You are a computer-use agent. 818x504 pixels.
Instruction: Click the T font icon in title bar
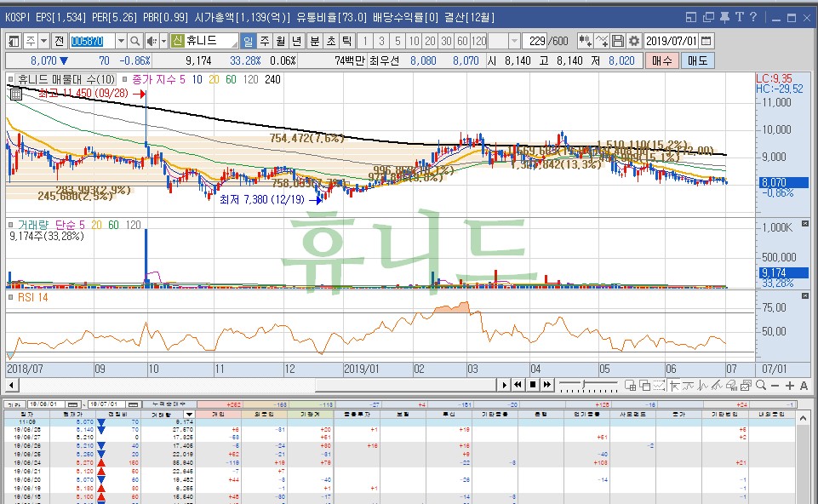click(739, 17)
